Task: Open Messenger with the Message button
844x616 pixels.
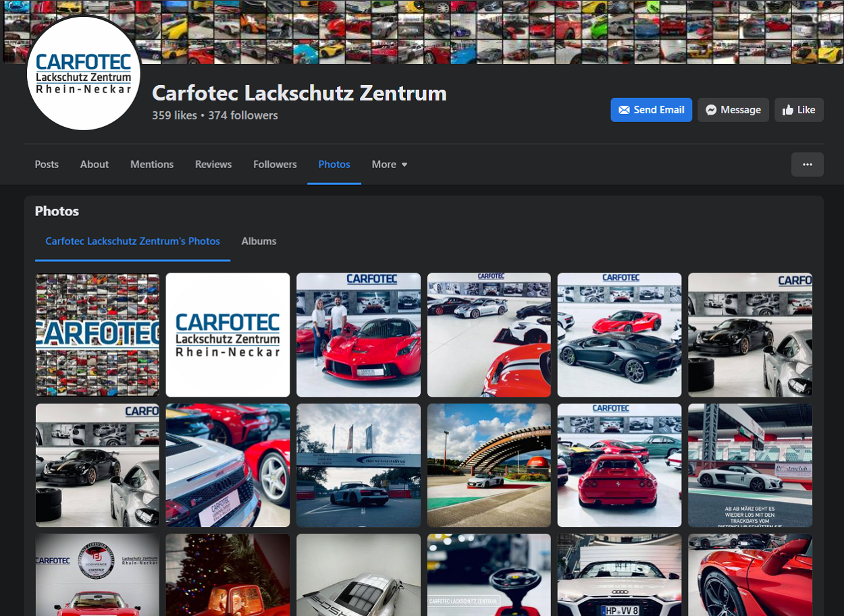Action: [x=733, y=110]
